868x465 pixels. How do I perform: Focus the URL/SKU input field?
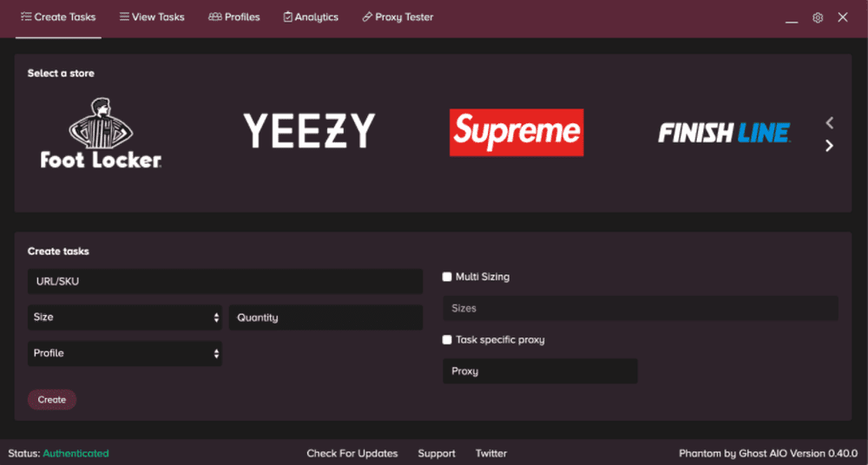(x=226, y=281)
